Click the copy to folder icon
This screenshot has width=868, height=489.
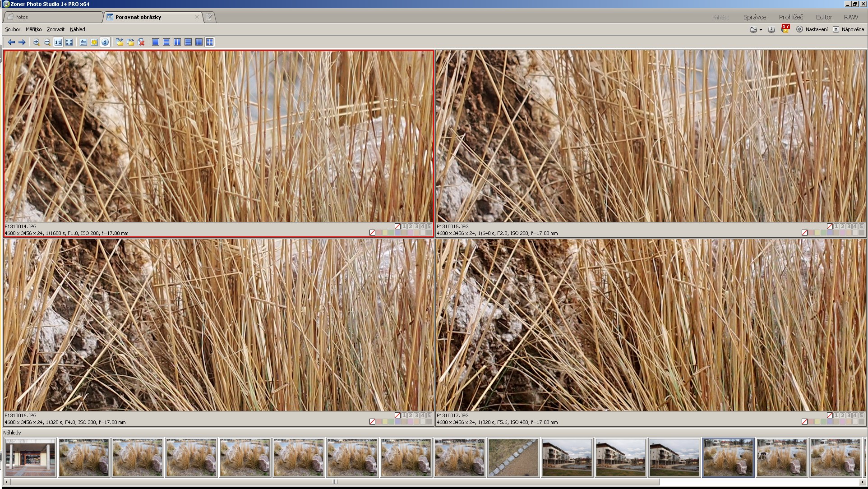point(120,42)
